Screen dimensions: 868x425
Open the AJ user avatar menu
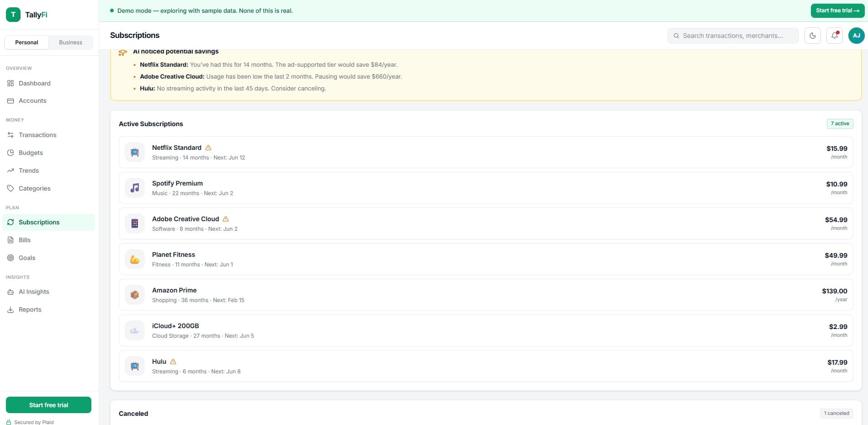[x=857, y=36]
